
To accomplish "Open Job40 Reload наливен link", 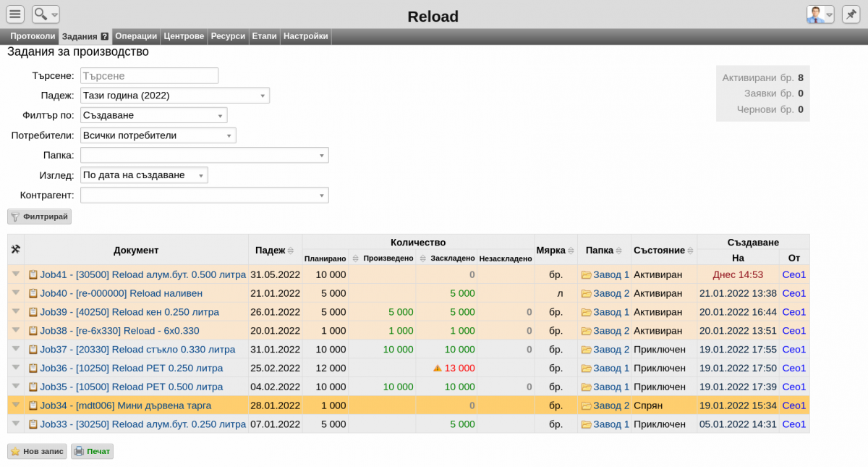I will tap(122, 293).
